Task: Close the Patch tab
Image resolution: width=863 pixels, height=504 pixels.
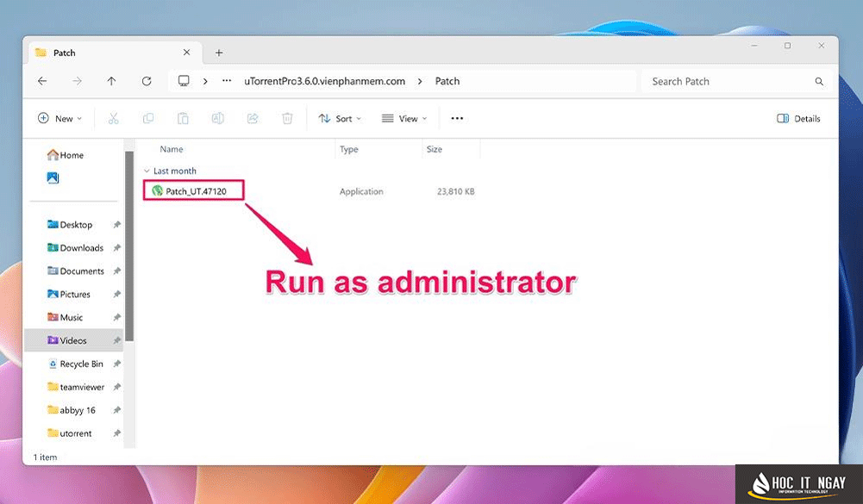Action: tap(186, 53)
